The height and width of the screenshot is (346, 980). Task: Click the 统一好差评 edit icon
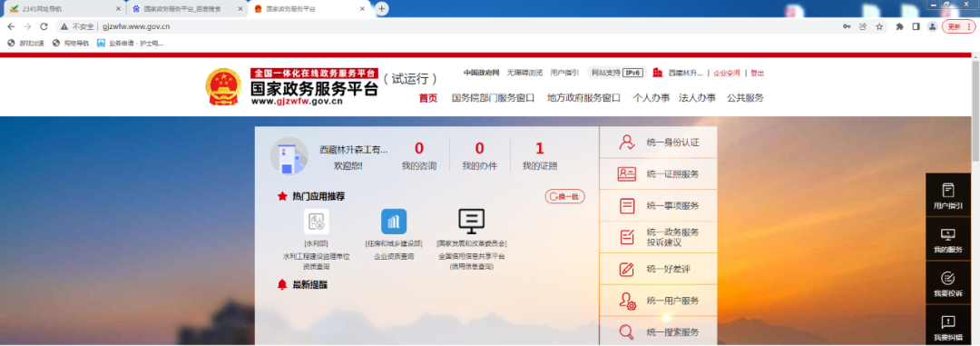click(x=626, y=269)
